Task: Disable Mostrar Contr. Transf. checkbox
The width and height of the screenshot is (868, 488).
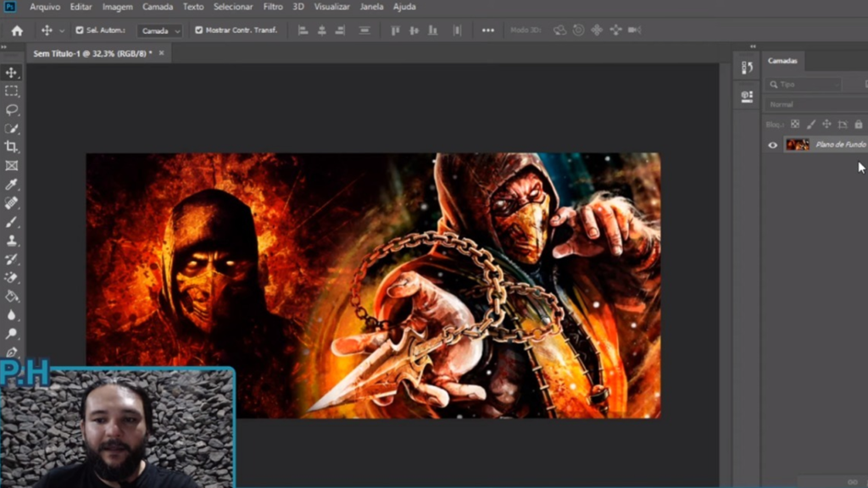Action: coord(199,30)
